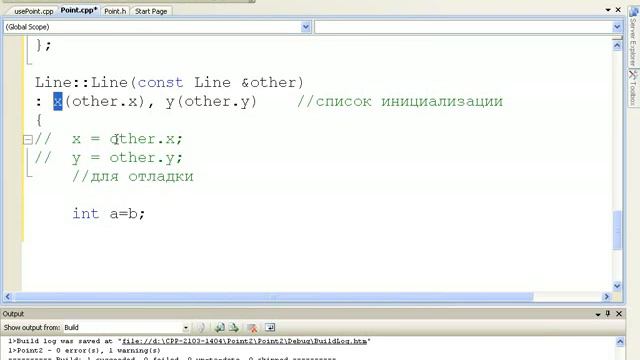640x360 pixels.
Task: Go to Next Message in Output
Action: 234,327
